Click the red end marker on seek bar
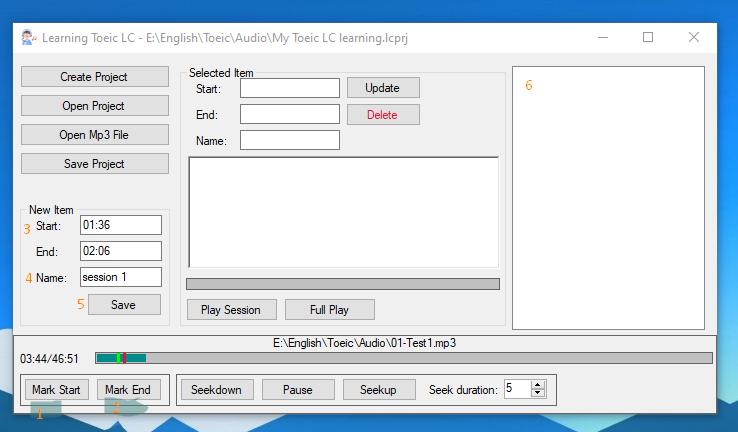Screen dimensions: 738x432 pyautogui.click(x=124, y=358)
